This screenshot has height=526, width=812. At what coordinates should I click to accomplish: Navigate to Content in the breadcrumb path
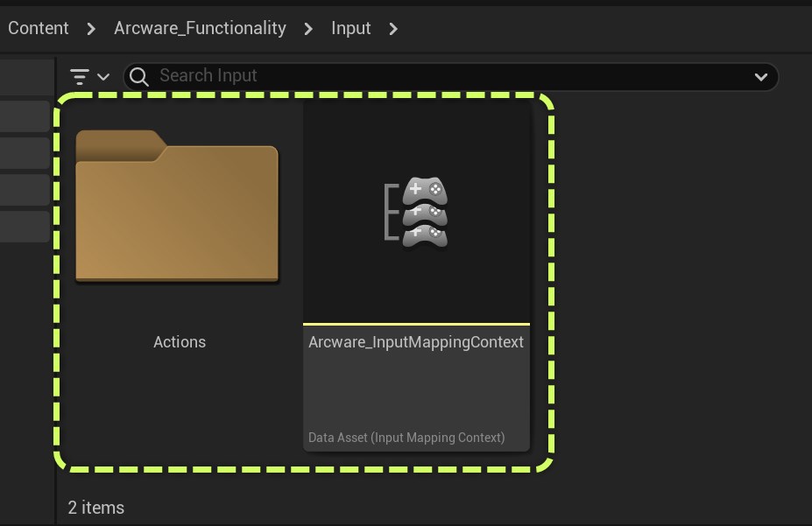pyautogui.click(x=39, y=28)
